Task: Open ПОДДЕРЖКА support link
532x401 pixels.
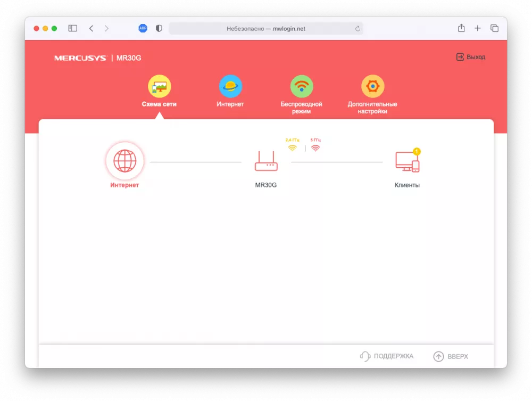Action: pos(386,356)
